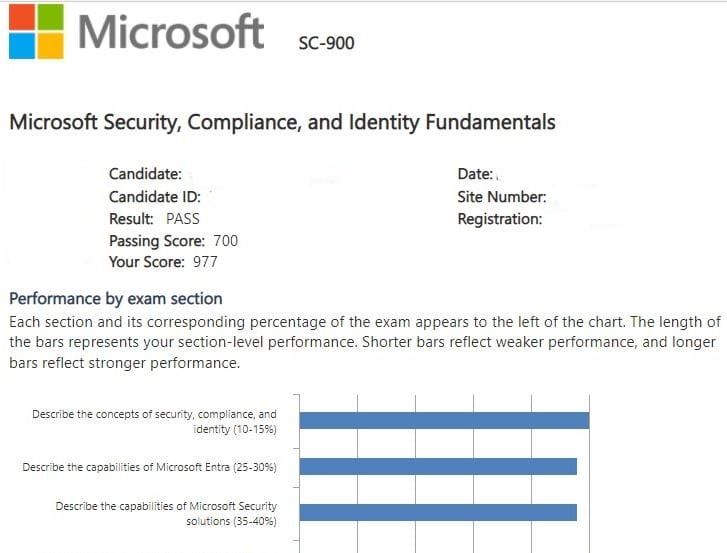Click the Microsoft Entra capabilities bar
Viewport: 727px width, 553px height.
click(x=438, y=466)
